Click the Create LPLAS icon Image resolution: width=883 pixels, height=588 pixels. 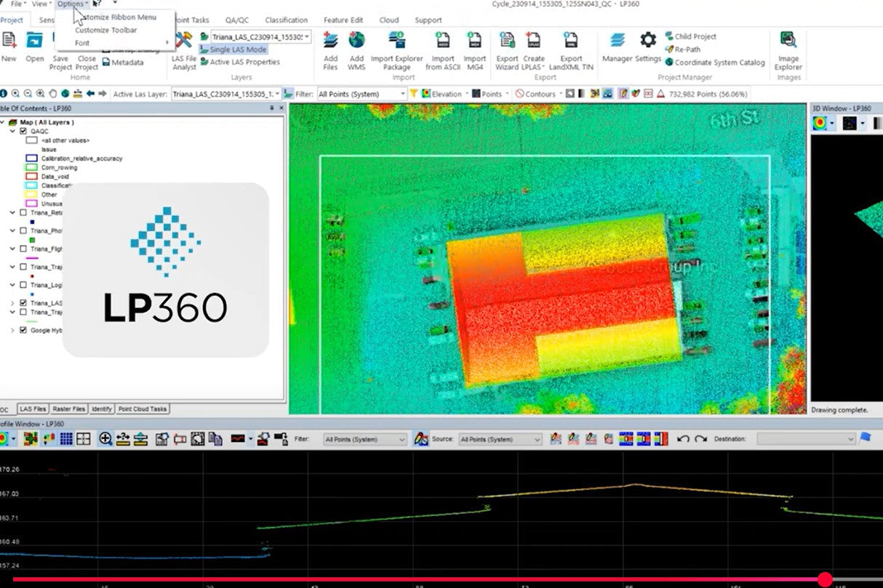click(533, 41)
